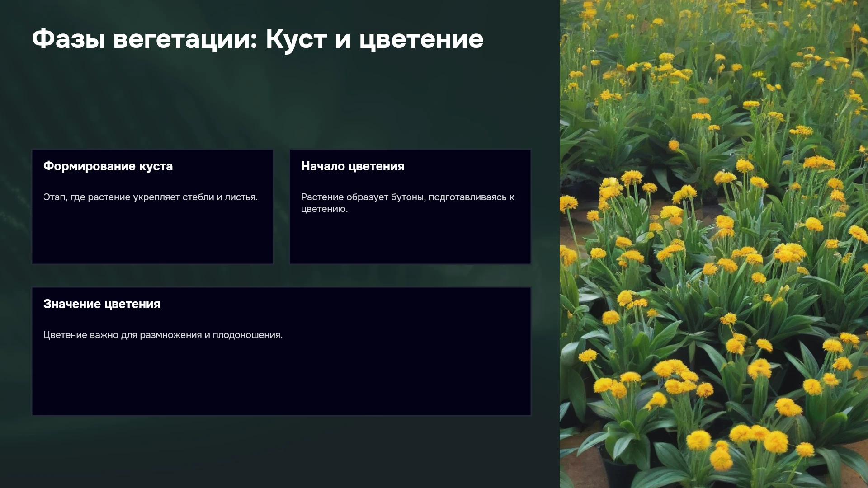868x488 pixels.
Task: Click the word "листья" in the first card
Action: point(241,197)
